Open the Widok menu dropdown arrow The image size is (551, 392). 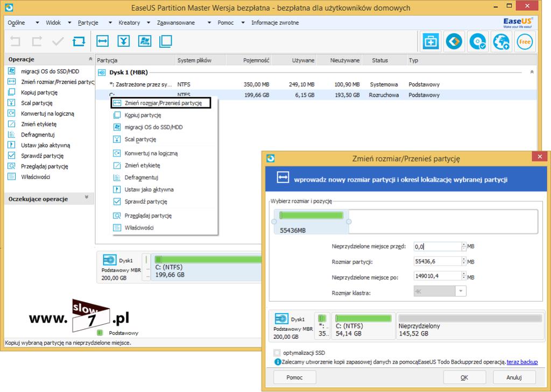(69, 23)
